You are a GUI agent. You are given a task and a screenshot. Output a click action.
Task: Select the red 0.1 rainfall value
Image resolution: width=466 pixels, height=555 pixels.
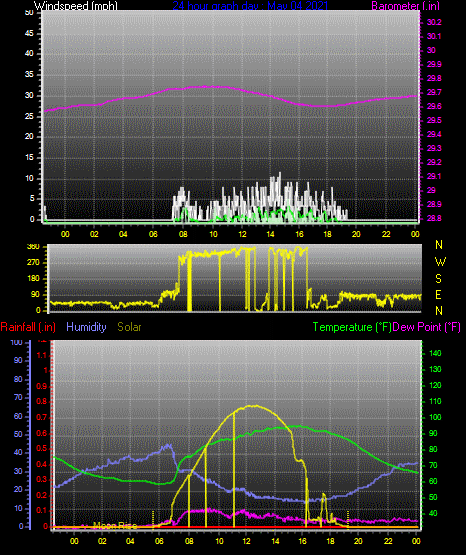point(42,510)
